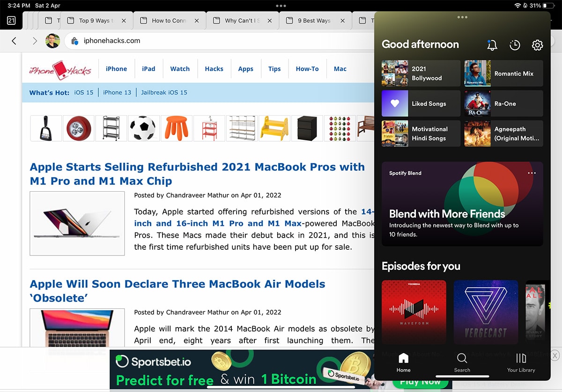Open three-dot menu on Spotify Blend card
Image resolution: width=562 pixels, height=392 pixels.
[x=531, y=173]
